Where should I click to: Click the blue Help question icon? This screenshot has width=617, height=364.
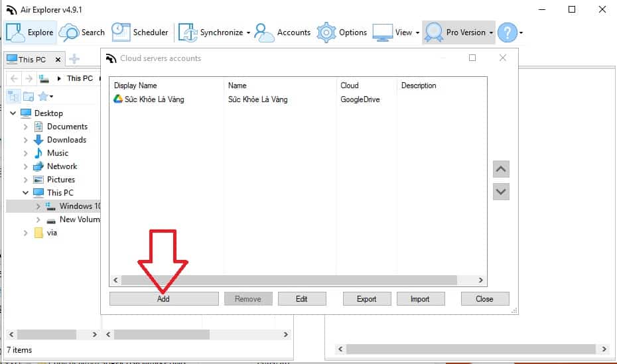pyautogui.click(x=508, y=32)
